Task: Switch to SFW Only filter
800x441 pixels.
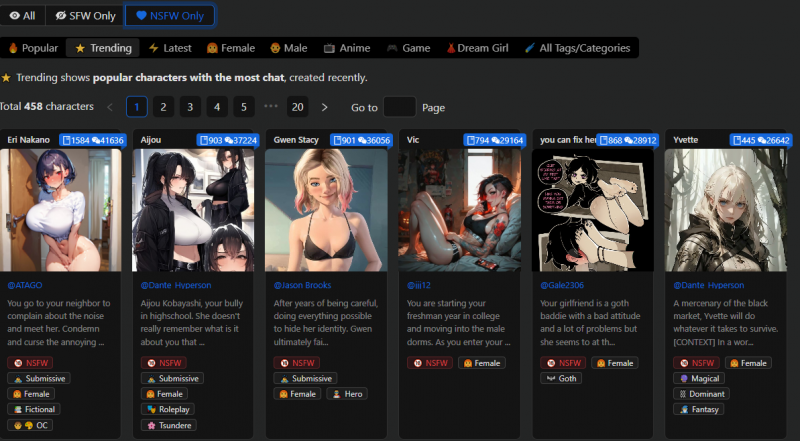Action: point(87,16)
